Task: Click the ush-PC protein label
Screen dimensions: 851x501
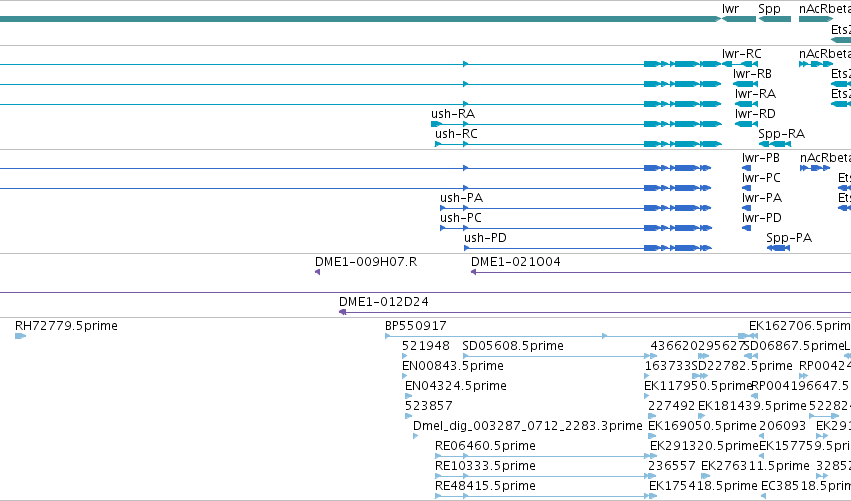Action: [460, 218]
